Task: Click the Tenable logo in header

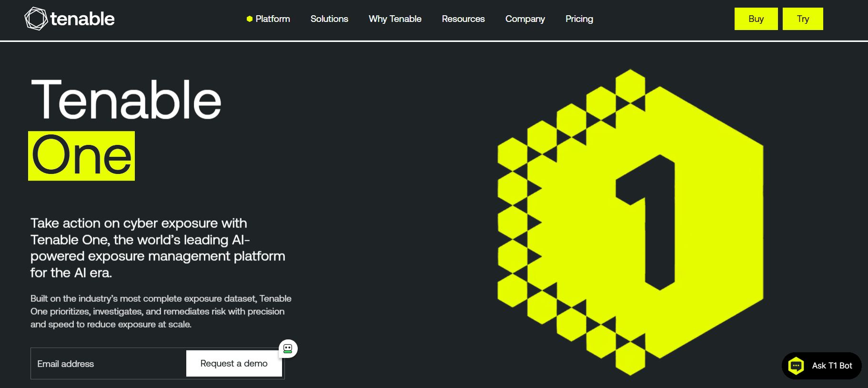Action: (x=70, y=19)
